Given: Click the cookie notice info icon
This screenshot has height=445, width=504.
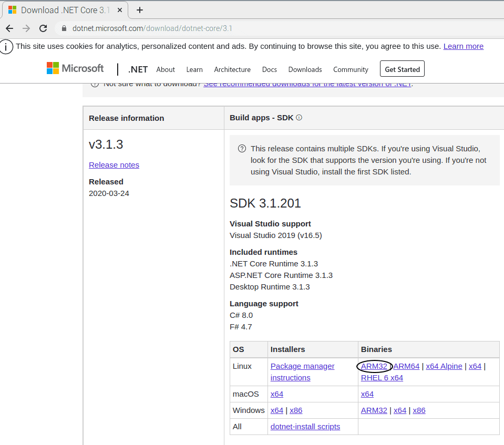Looking at the screenshot, I should (x=6, y=47).
